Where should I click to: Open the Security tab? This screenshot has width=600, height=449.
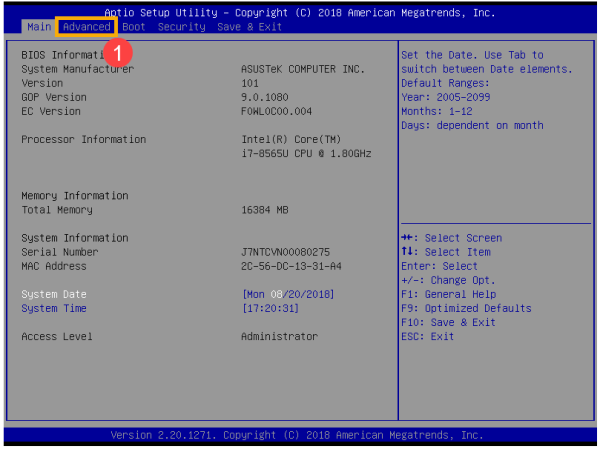click(182, 27)
